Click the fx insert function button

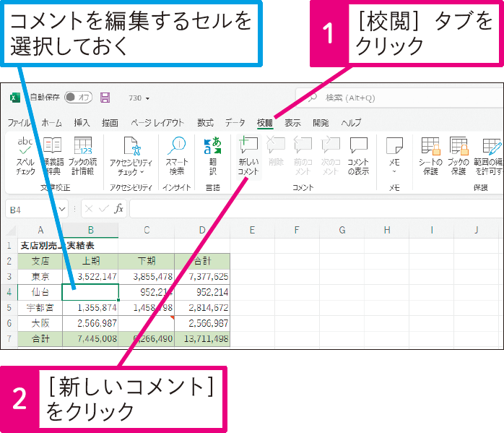pyautogui.click(x=118, y=209)
